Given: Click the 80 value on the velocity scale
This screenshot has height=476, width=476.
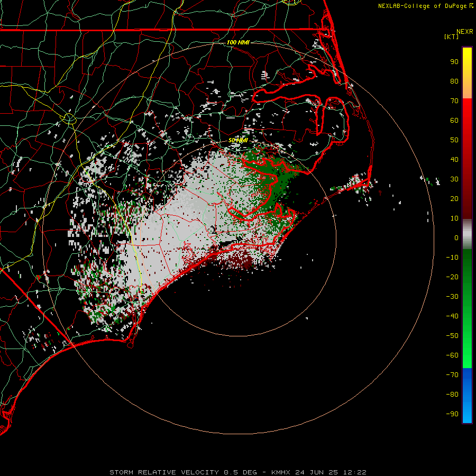Looking at the screenshot, I should coord(454,81).
